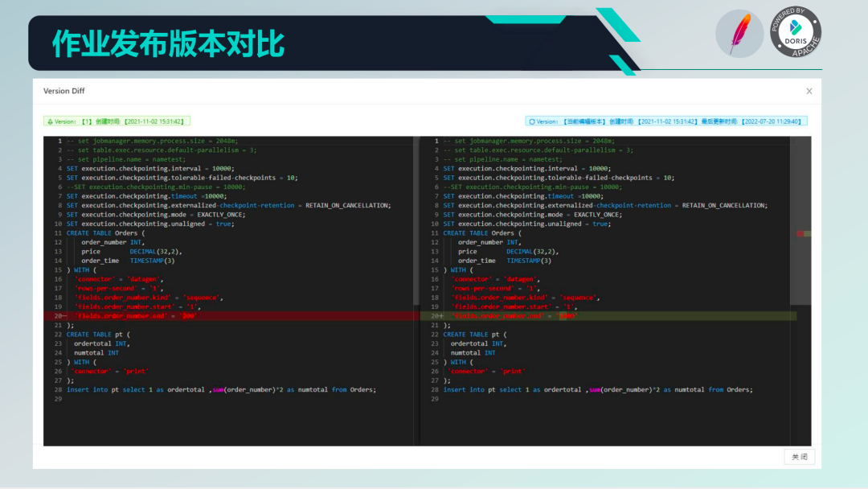Click 'numtotal INT' in the right pane
Screen dimensions: 868x489
(x=473, y=353)
